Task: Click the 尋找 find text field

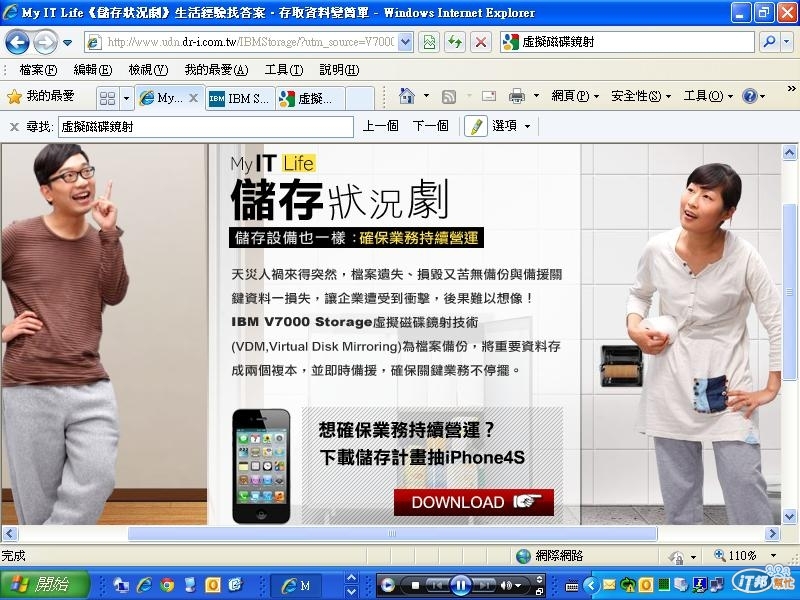Action: (x=206, y=127)
